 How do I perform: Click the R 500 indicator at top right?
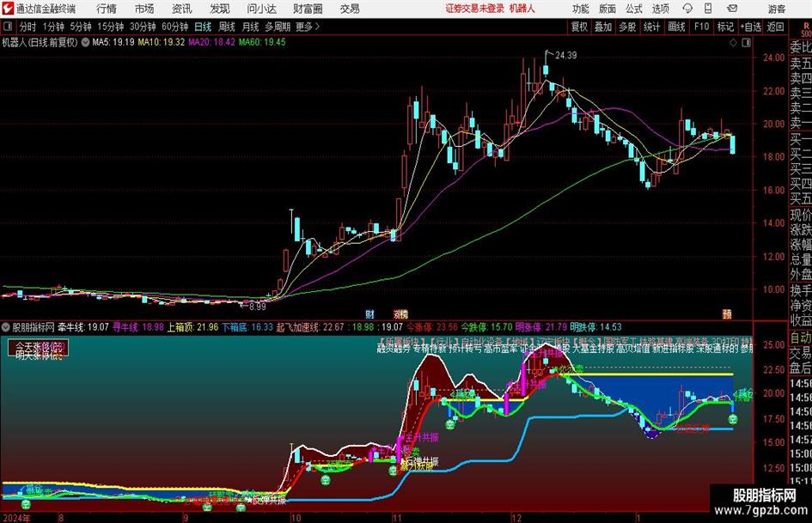806,29
